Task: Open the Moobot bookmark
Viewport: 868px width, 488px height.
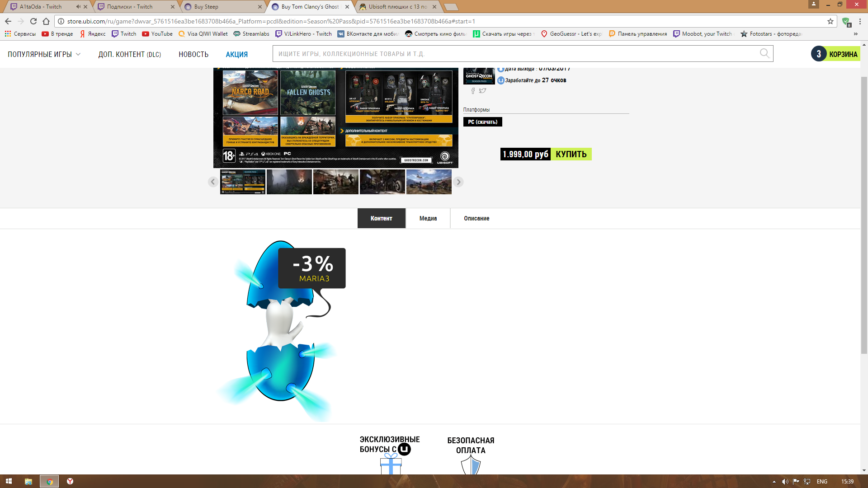Action: tap(703, 34)
